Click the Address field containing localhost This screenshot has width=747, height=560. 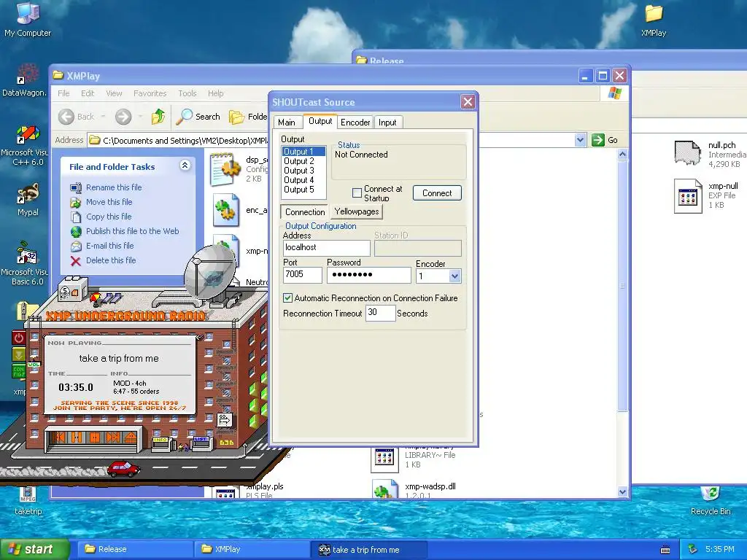(326, 248)
